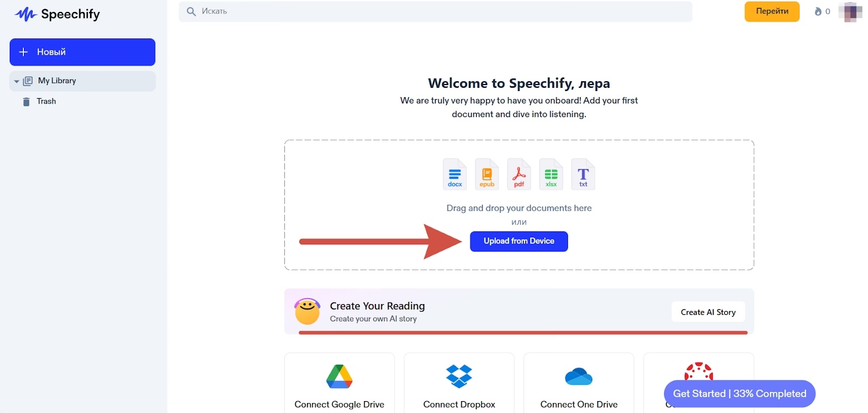
Task: Focus the Искать search field
Action: pos(434,11)
